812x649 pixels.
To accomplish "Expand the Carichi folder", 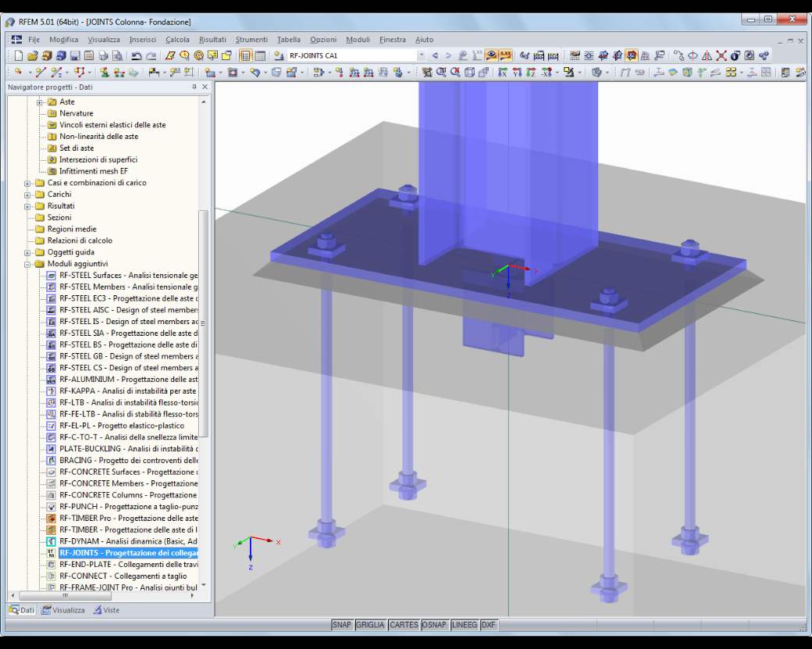I will [x=27, y=194].
